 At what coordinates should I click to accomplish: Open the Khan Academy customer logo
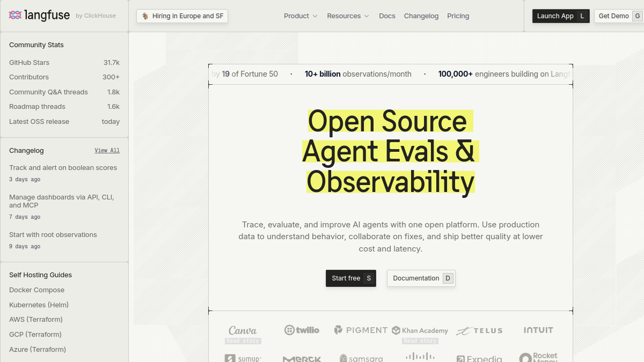click(420, 330)
